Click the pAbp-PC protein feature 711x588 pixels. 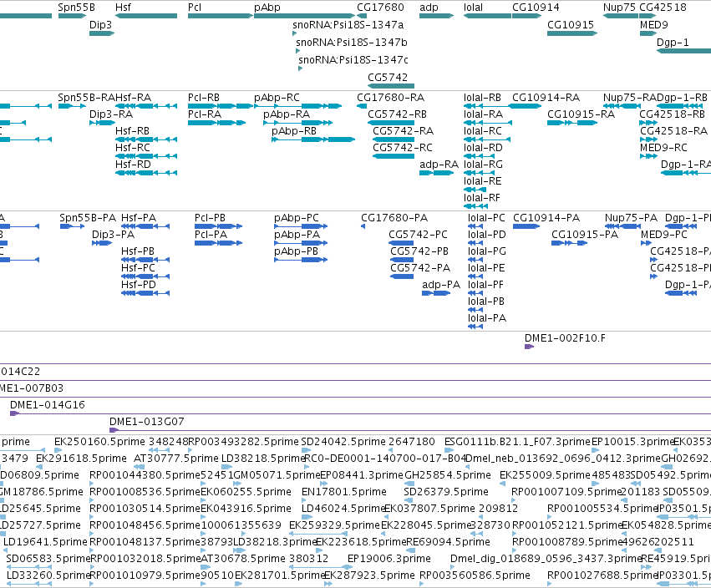(301, 226)
